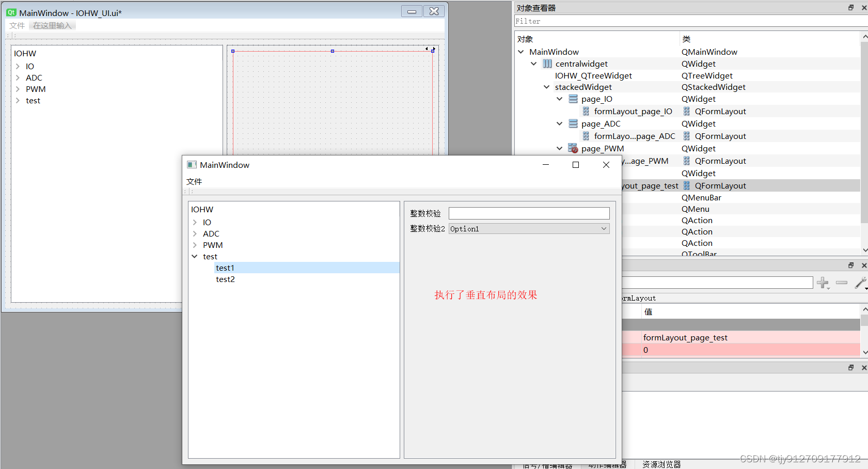Screen dimensions: 868x469
Task: Expand the ADC item in the designer form tree
Action: point(18,77)
